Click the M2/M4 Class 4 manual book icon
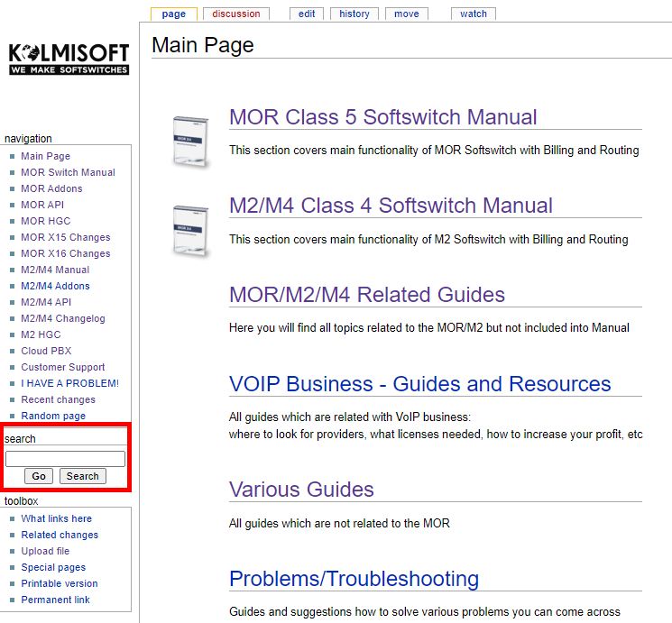Image resolution: width=672 pixels, height=623 pixels. tap(191, 230)
